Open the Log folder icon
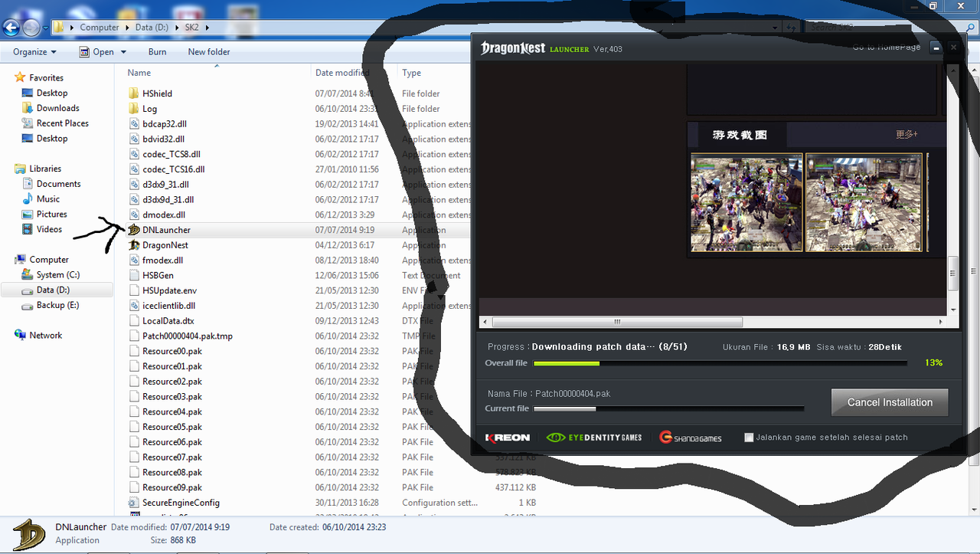This screenshot has width=980, height=554. coord(134,109)
